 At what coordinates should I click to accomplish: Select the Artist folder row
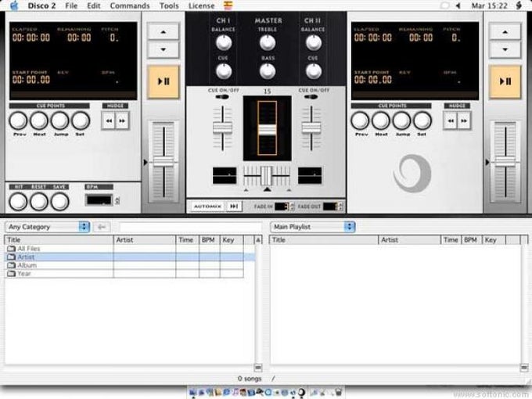[x=130, y=257]
